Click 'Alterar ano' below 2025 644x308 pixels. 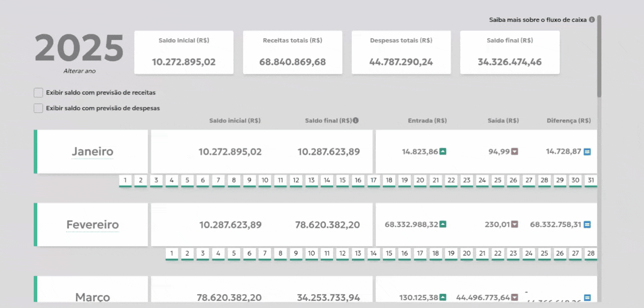point(79,71)
